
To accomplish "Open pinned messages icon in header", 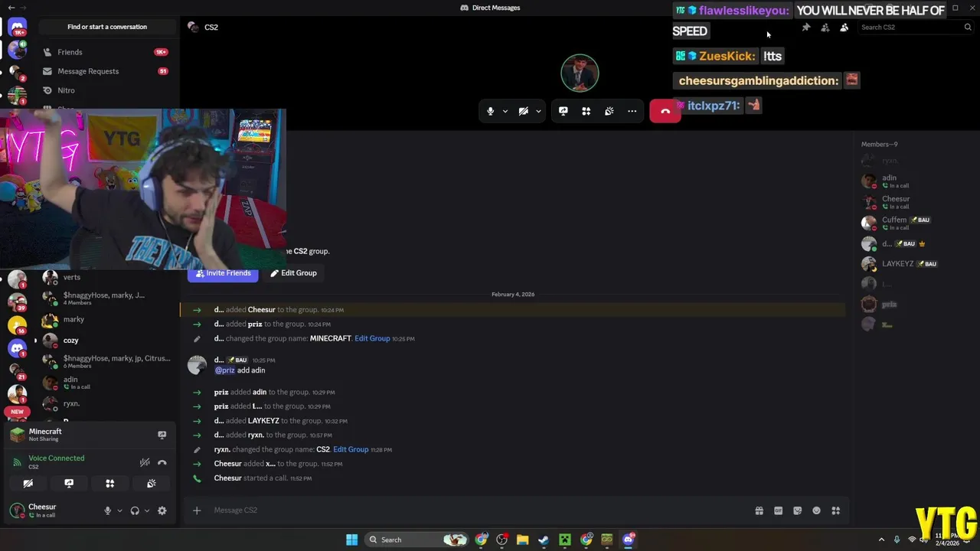I will pos(805,28).
